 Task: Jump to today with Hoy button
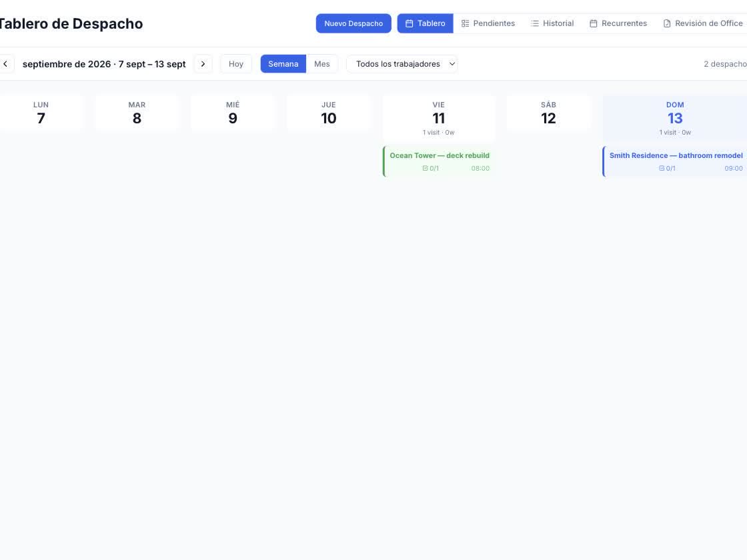[x=236, y=64]
